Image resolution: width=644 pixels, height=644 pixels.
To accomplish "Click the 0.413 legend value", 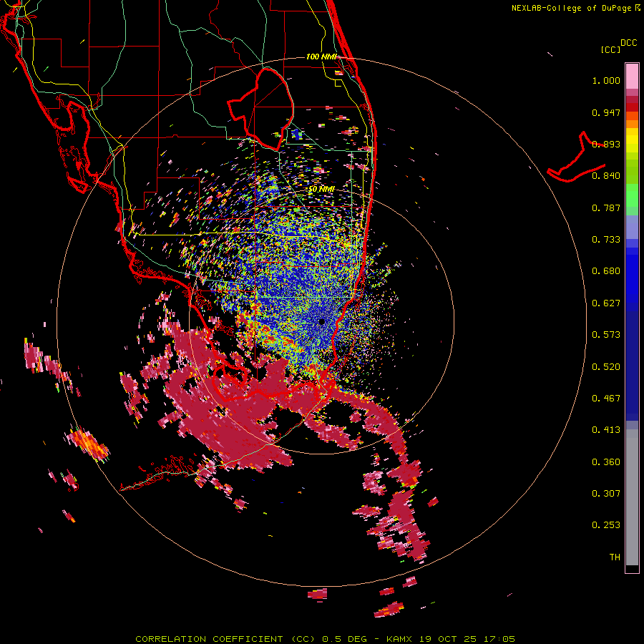I will pyautogui.click(x=606, y=430).
